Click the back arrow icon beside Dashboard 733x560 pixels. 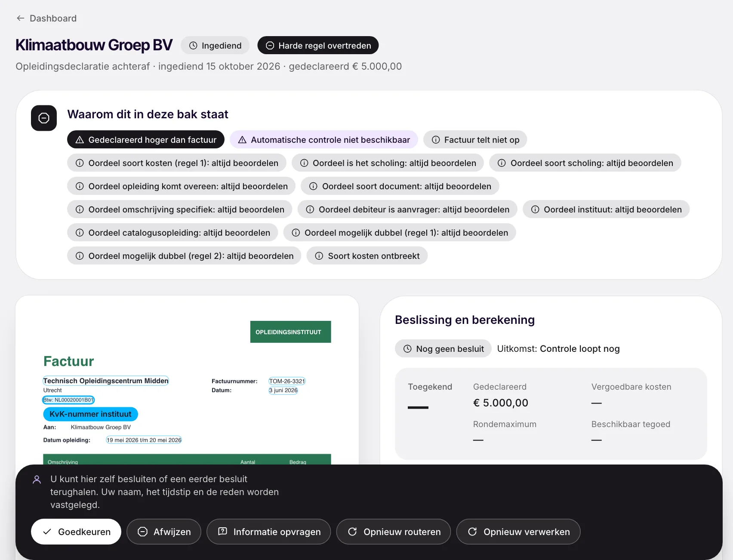point(20,18)
